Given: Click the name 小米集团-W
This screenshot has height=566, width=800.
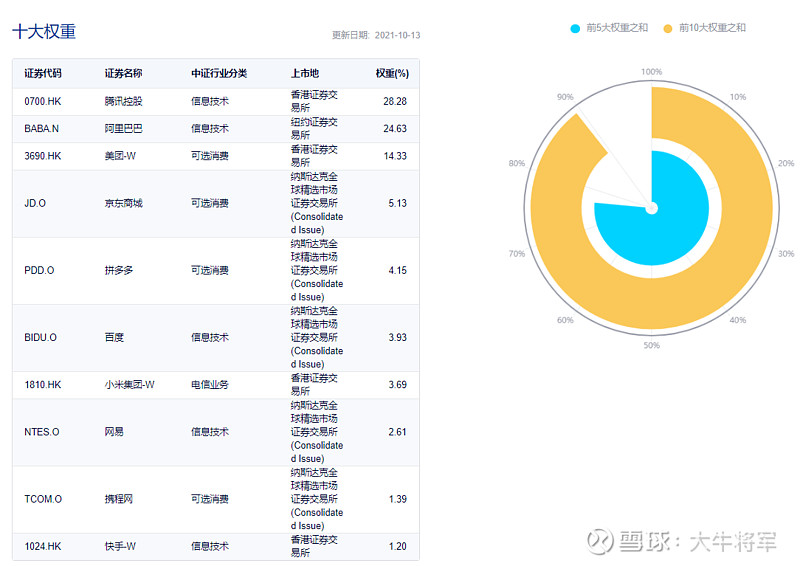Looking at the screenshot, I should tap(130, 385).
